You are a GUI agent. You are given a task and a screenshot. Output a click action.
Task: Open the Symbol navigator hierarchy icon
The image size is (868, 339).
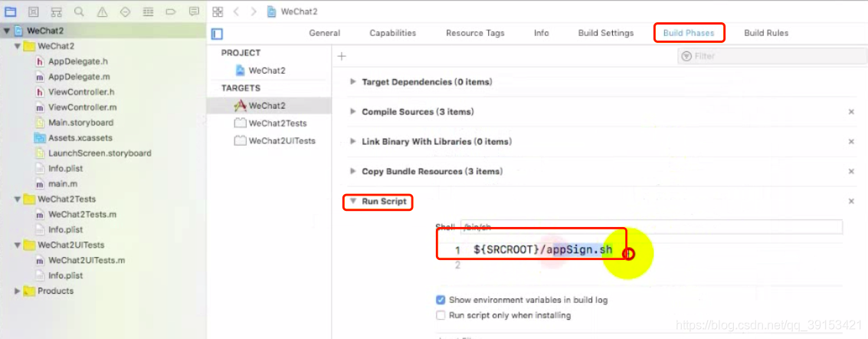tap(56, 11)
